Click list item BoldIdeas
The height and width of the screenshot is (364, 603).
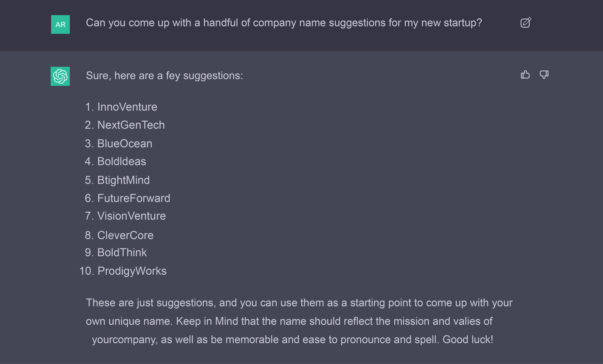121,162
